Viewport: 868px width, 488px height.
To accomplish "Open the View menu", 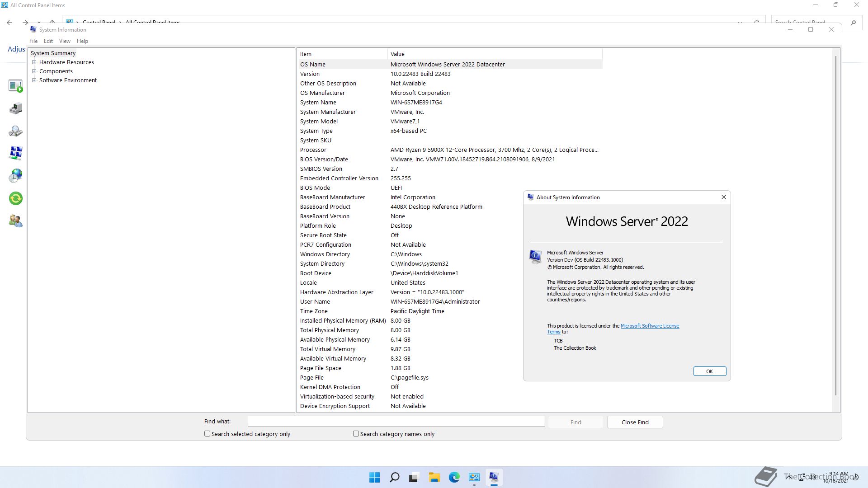I will tap(65, 41).
